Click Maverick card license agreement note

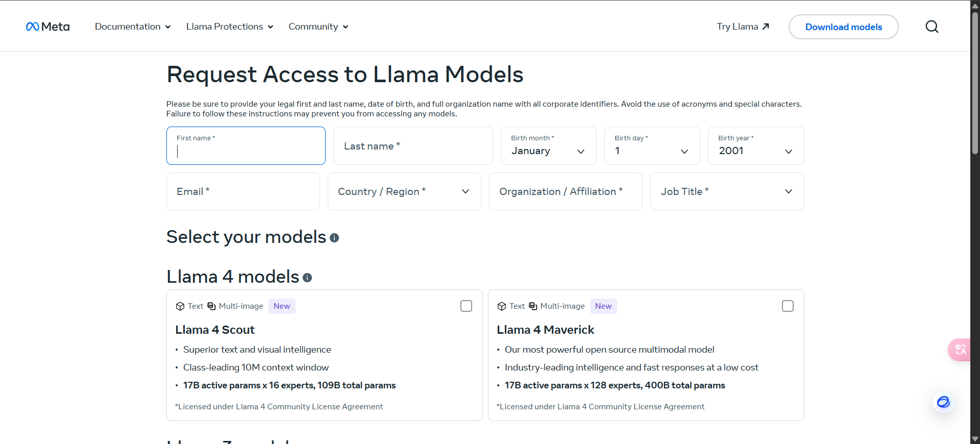pyautogui.click(x=600, y=407)
